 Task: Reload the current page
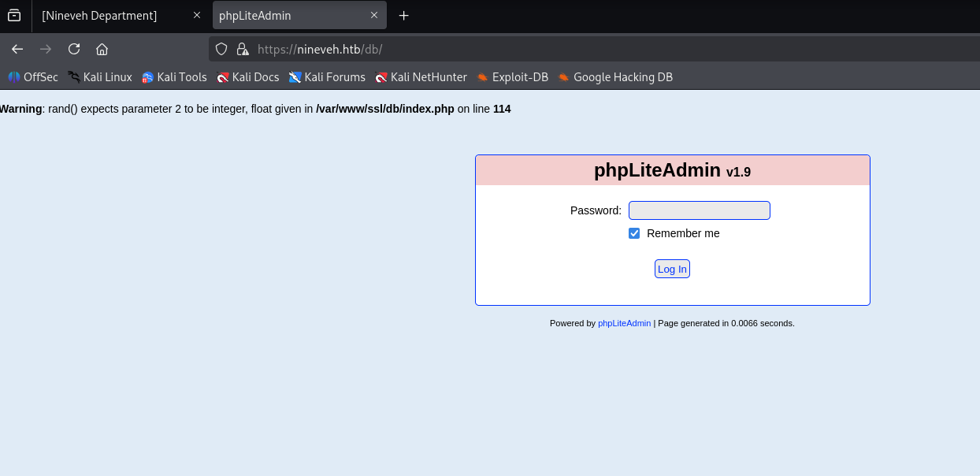[74, 49]
